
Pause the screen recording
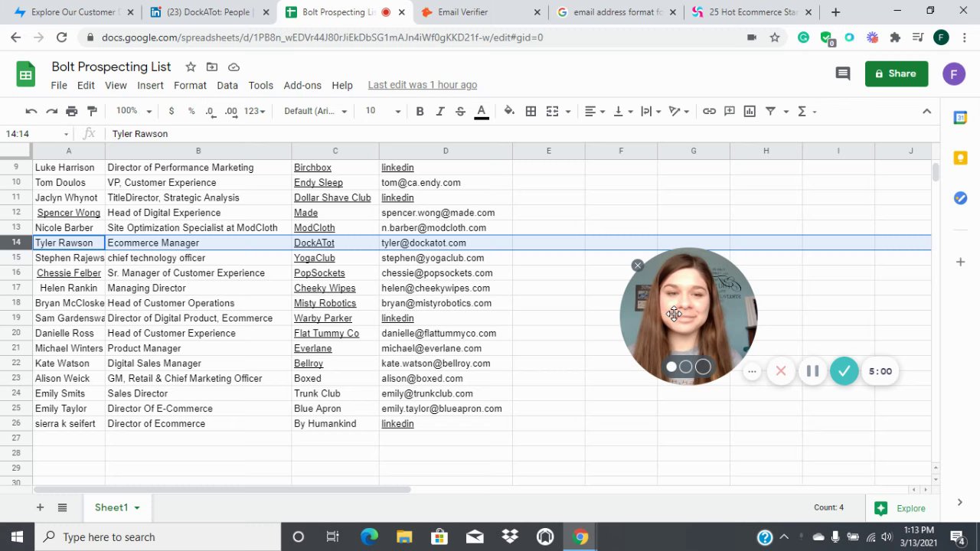(x=812, y=371)
